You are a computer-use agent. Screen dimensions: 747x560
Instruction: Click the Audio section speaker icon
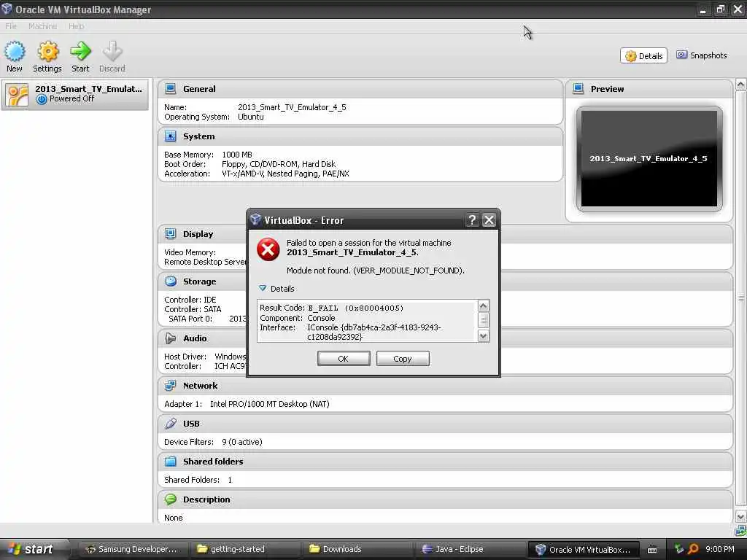170,338
